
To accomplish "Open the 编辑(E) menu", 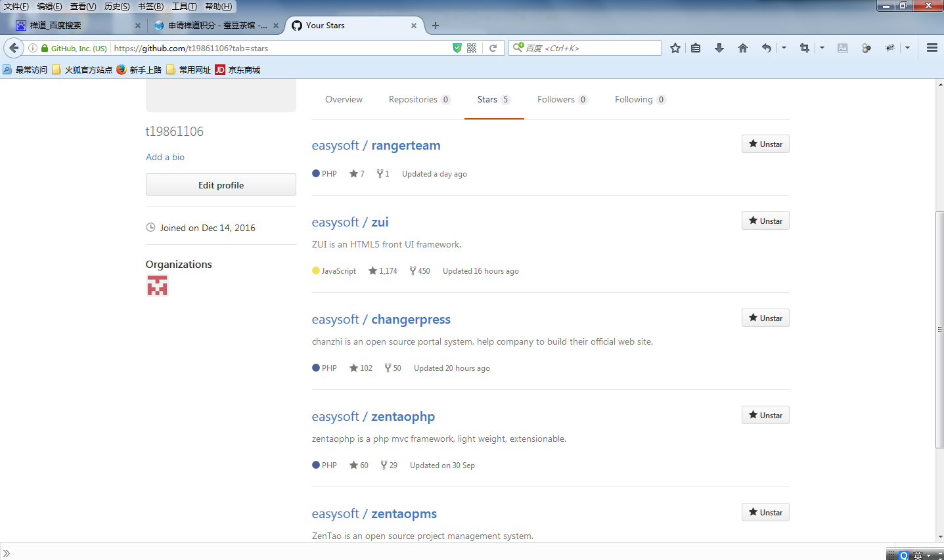I will (x=49, y=7).
